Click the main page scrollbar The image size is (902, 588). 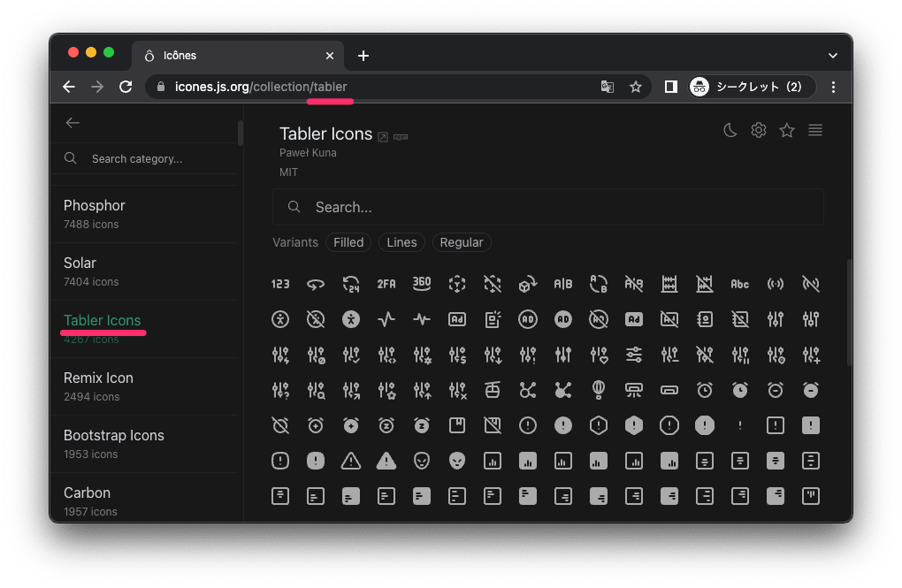(x=849, y=312)
